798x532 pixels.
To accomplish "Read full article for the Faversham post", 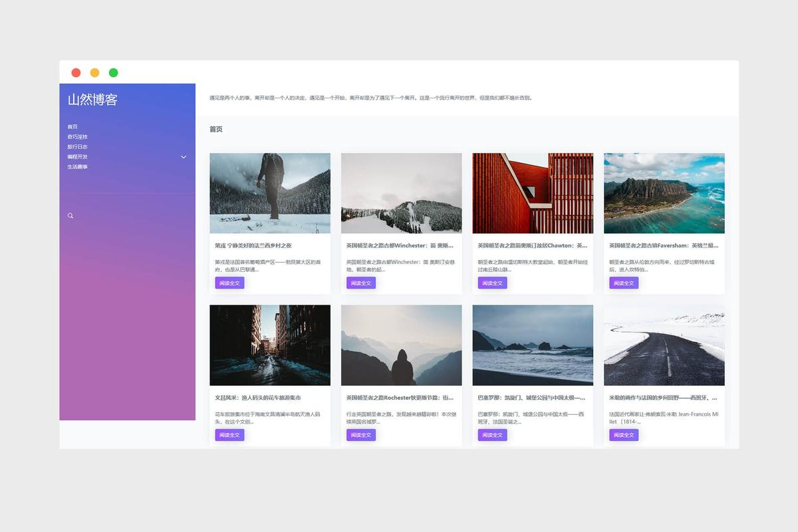I will 623,283.
